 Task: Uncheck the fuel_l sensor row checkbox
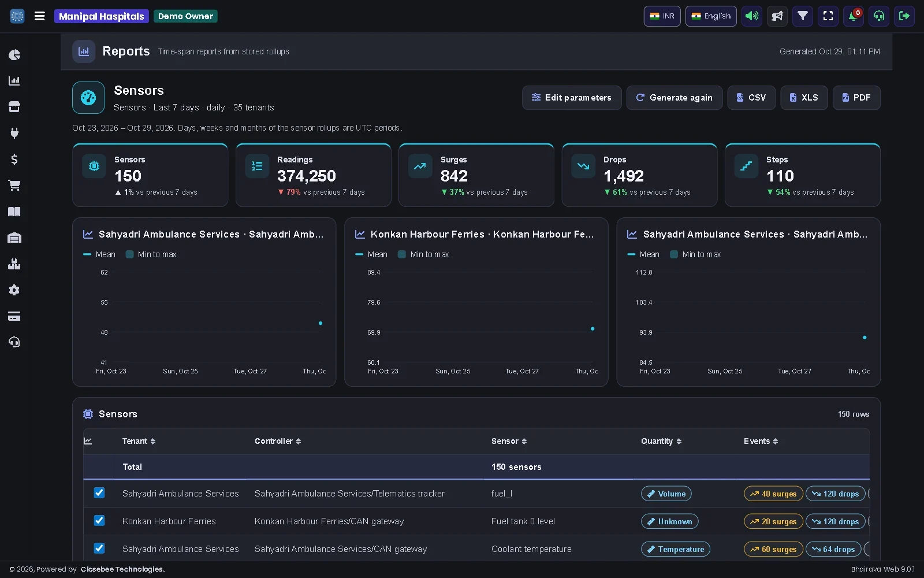pyautogui.click(x=99, y=493)
